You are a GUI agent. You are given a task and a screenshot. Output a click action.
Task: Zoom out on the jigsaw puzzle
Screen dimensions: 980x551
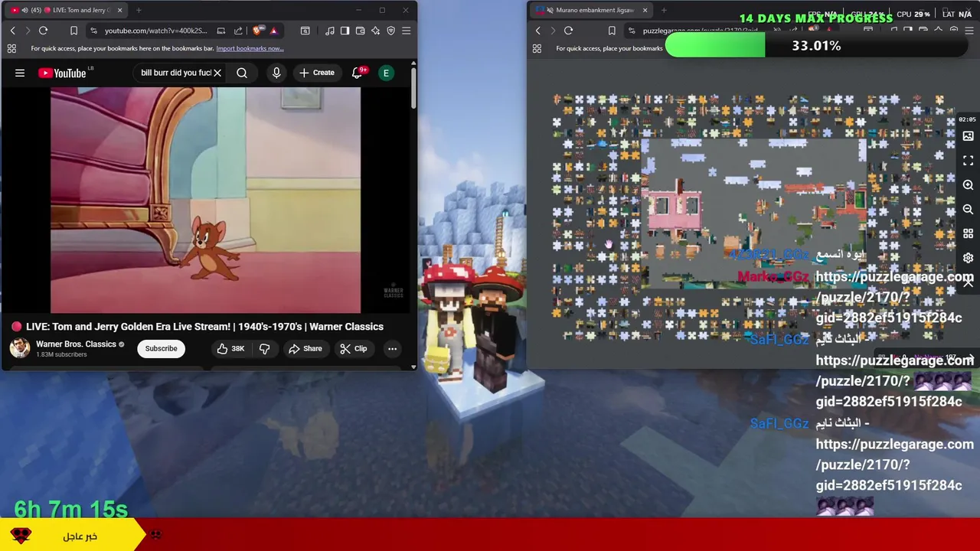click(968, 210)
